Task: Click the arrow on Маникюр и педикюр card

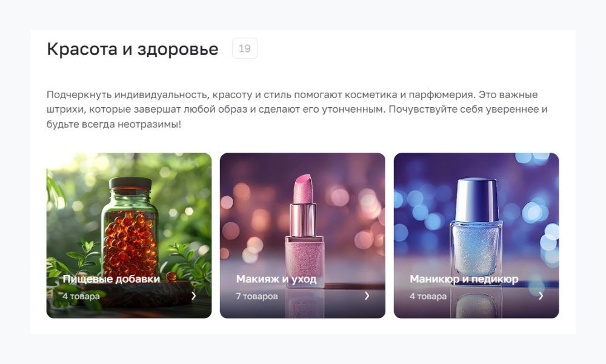Action: pos(541,296)
